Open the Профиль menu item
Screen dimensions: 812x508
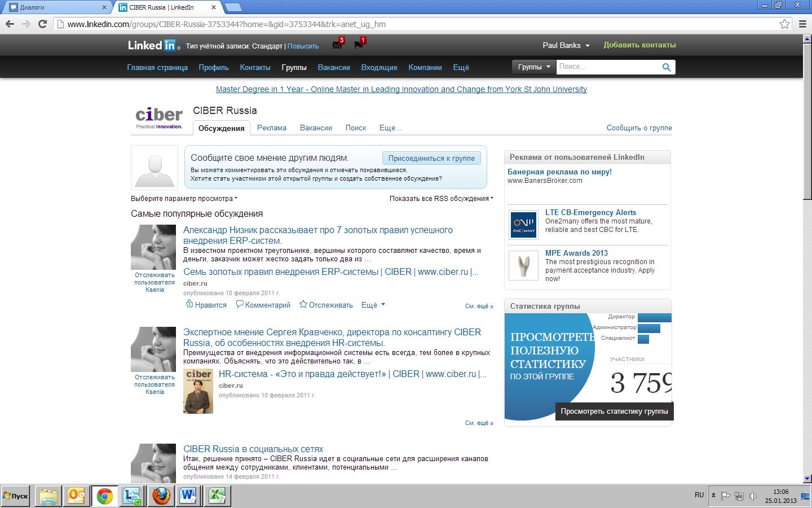214,67
